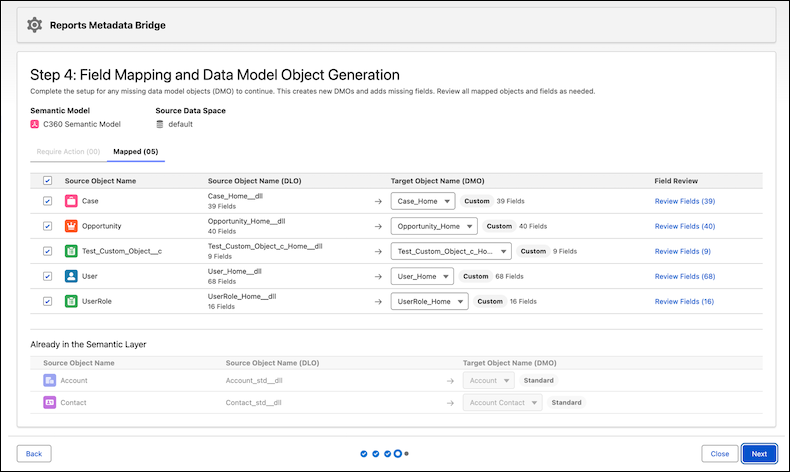Viewport: 790px width, 472px height.
Task: Uncheck the Test_Custom_Object__c row checkbox
Action: pyautogui.click(x=47, y=251)
